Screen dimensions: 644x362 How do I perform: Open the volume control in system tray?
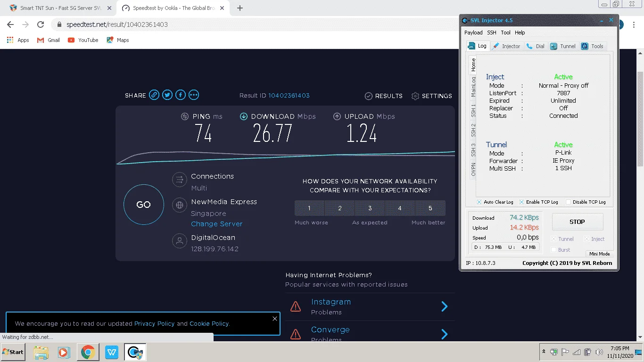point(599,352)
